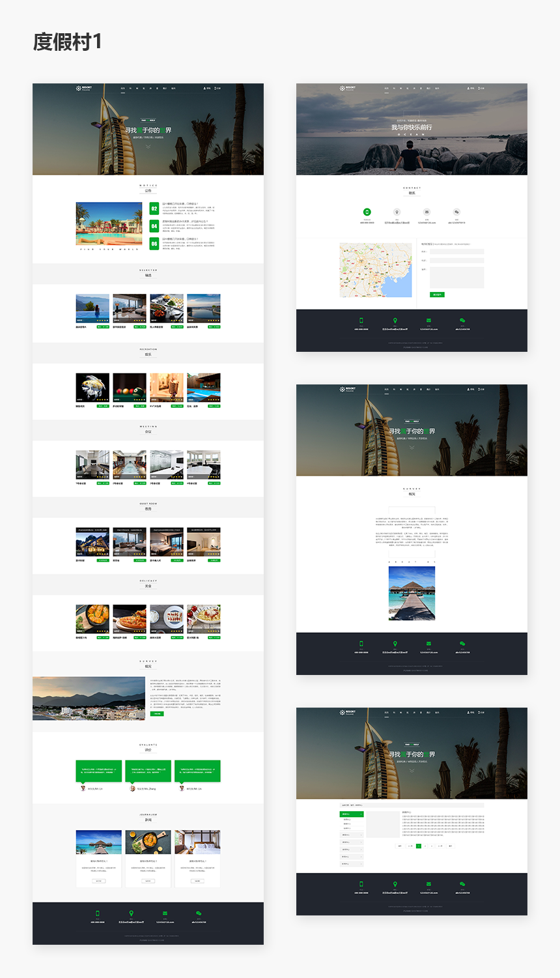Click the mountain town panorama photo on the homepage
The width and height of the screenshot is (560, 978).
coord(89,698)
